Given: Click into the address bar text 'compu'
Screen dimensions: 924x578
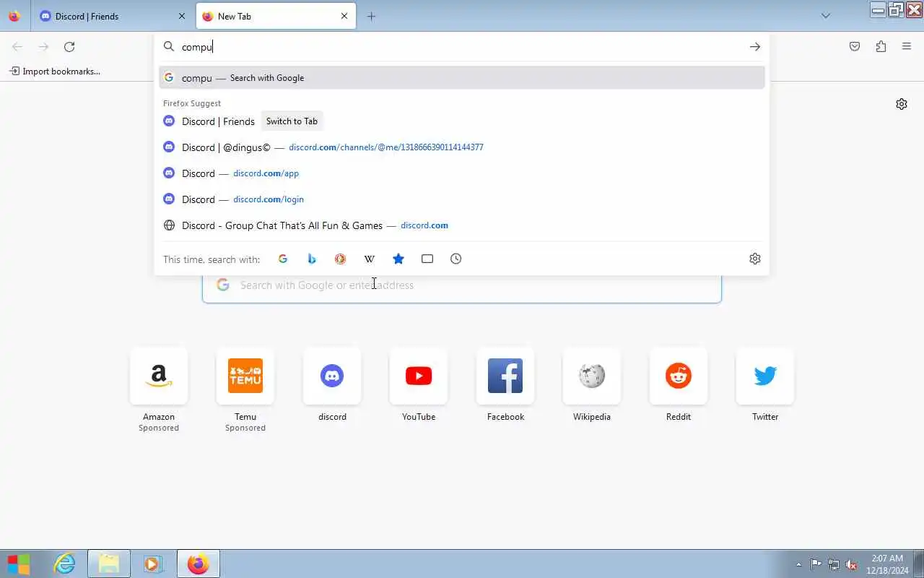Looking at the screenshot, I should coord(197,47).
